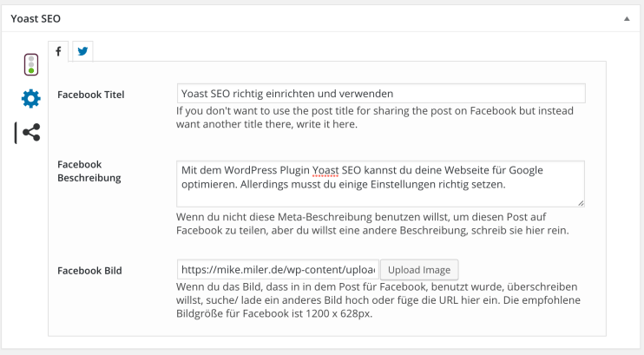Screen dimensions: 644x355
Task: Select the share social settings icon
Action: click(x=31, y=132)
